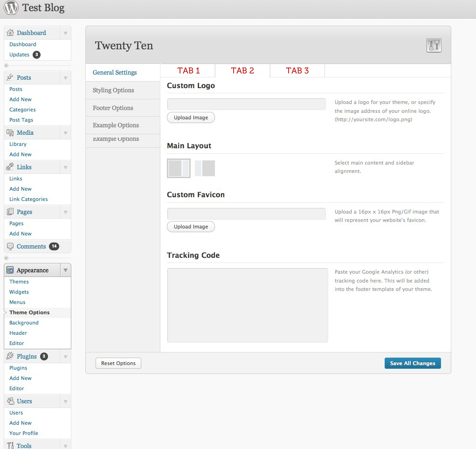Click the Comments speech bubble icon
Image resolution: width=476 pixels, height=449 pixels.
(10, 247)
